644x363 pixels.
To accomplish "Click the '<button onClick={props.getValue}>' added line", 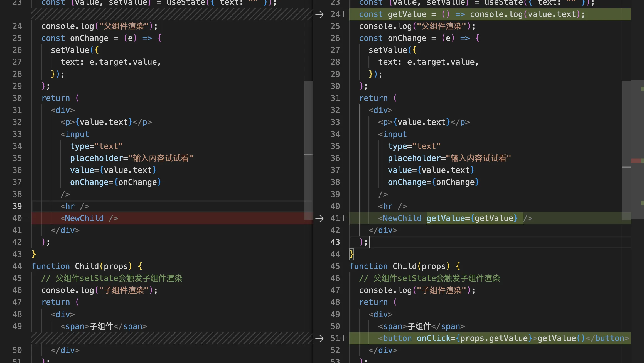I will (x=503, y=338).
